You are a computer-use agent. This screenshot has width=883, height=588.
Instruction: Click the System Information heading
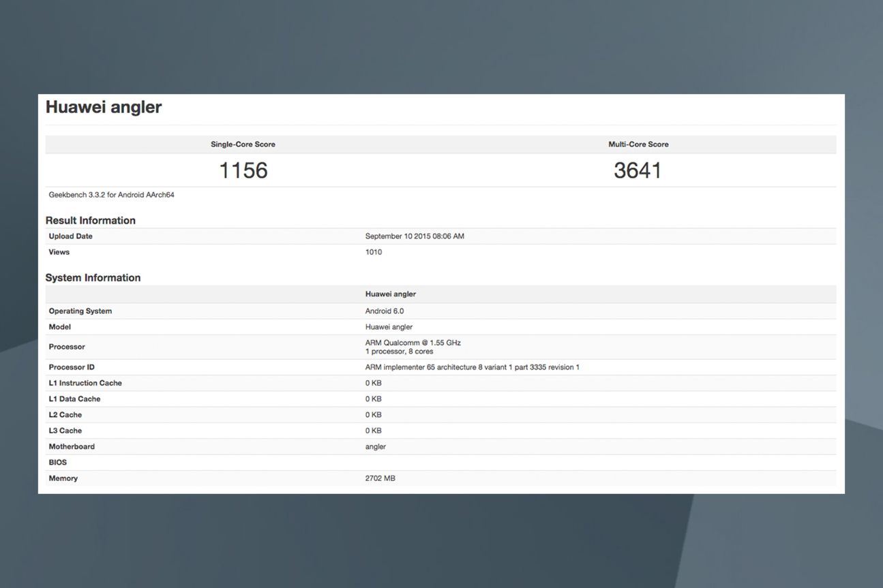(93, 278)
